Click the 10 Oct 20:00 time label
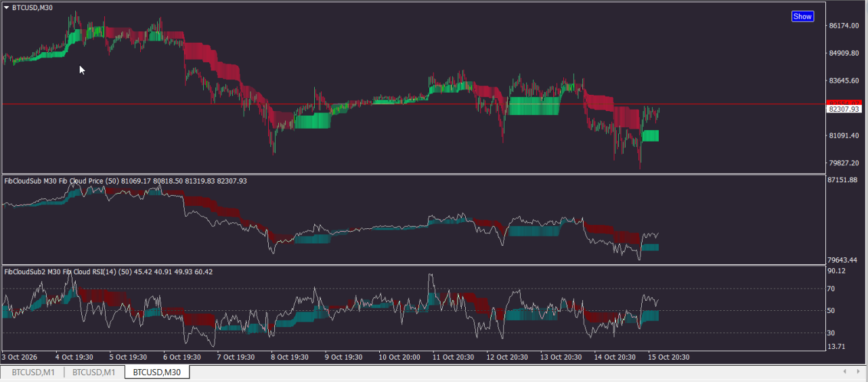 click(x=399, y=357)
